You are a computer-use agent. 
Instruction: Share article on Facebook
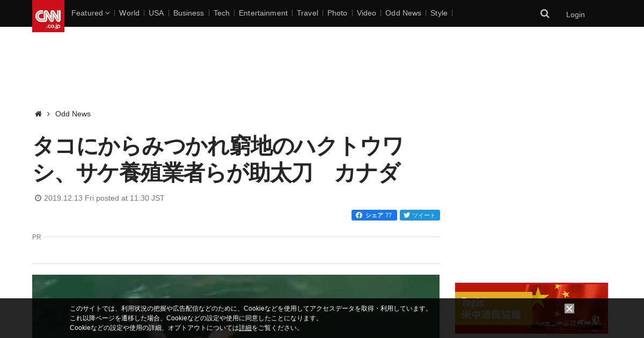click(x=374, y=215)
